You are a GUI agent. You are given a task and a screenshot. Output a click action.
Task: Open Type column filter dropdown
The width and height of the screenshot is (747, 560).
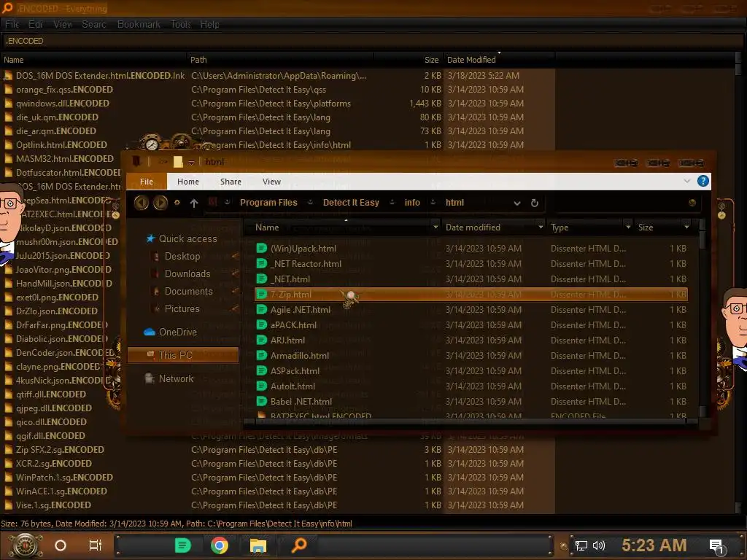pyautogui.click(x=628, y=227)
